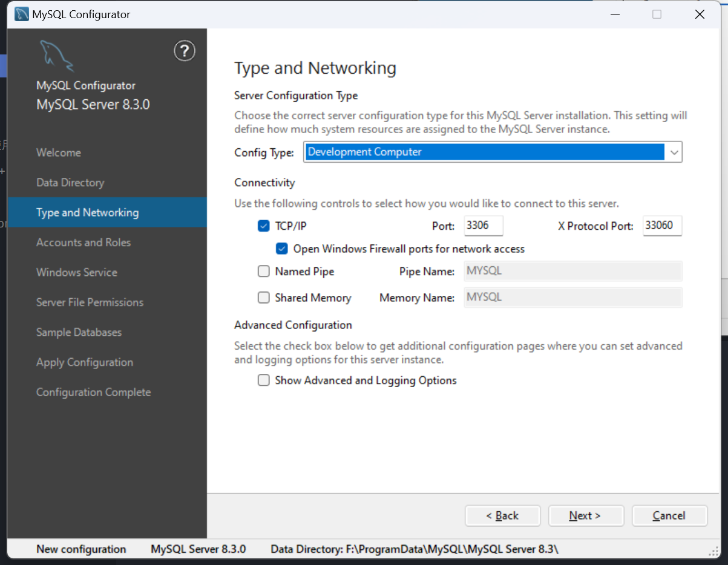This screenshot has height=565, width=728.
Task: Click the MySQL Configurator title bar icon
Action: click(x=21, y=14)
